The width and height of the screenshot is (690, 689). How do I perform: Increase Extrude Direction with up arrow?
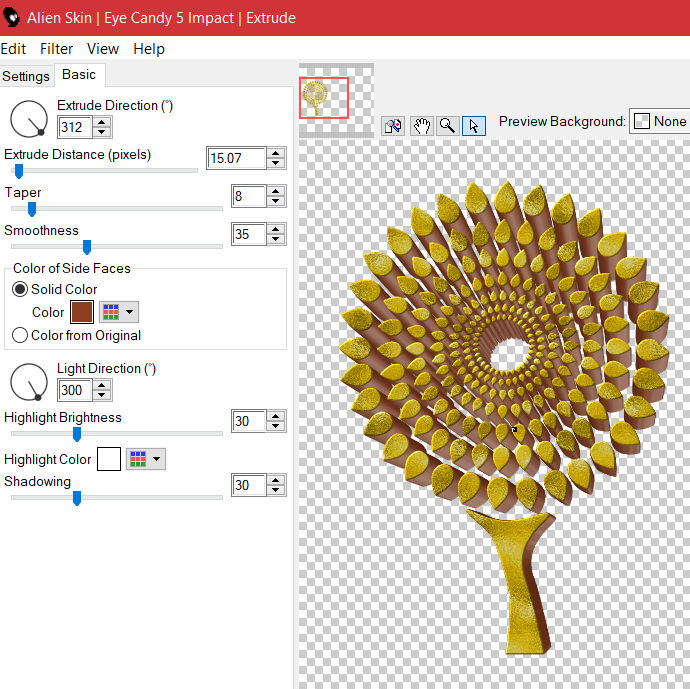click(102, 122)
